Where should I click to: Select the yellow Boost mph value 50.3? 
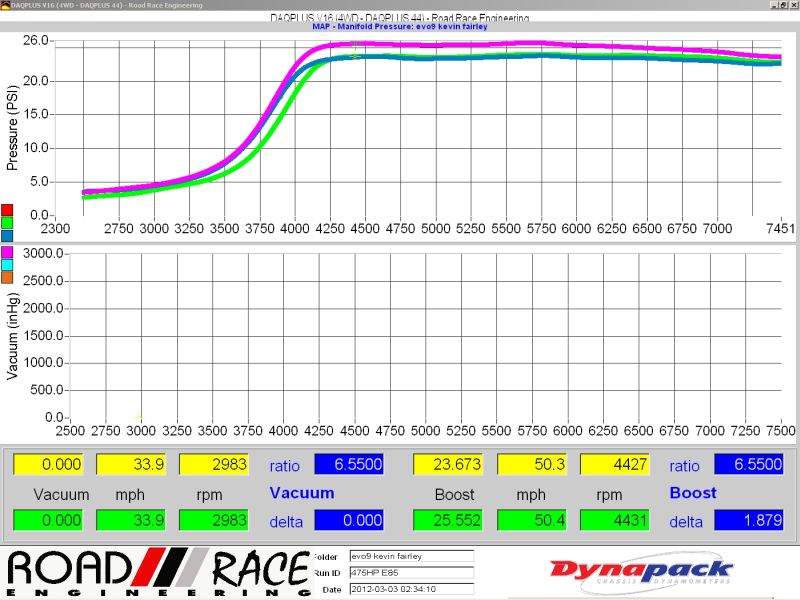point(532,464)
